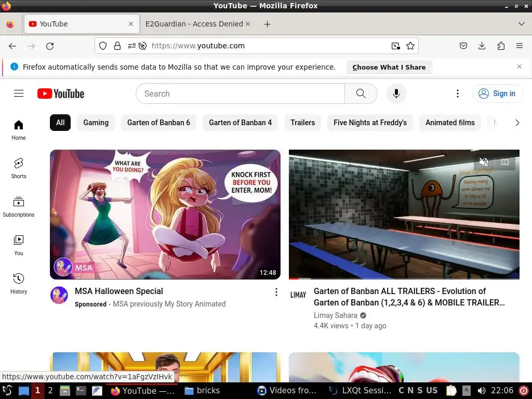The height and width of the screenshot is (399, 532).
Task: Open YouTube settings three-dot menu
Action: point(457,94)
